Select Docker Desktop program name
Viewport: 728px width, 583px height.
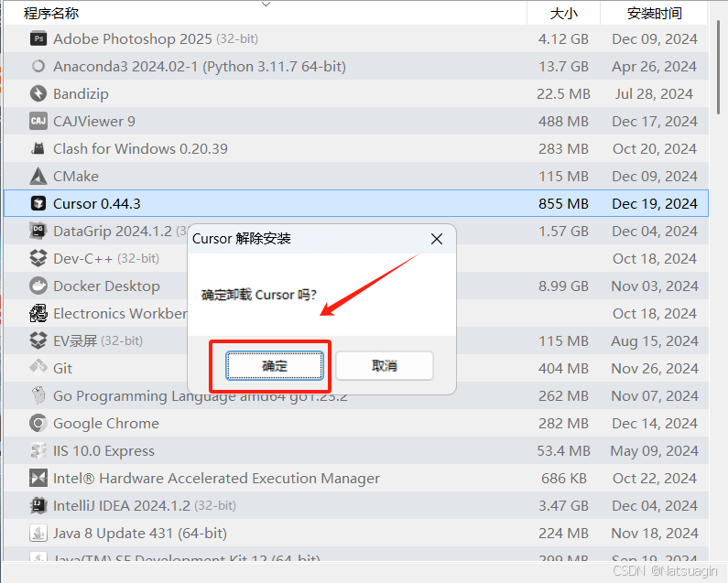coord(106,286)
